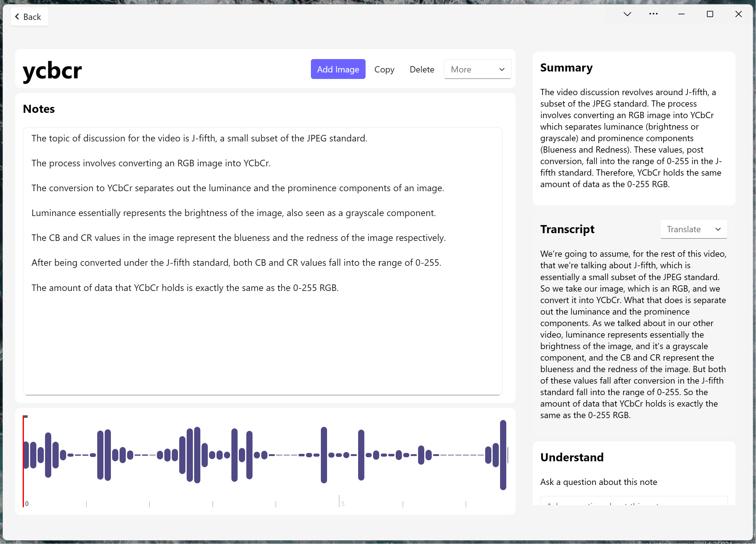This screenshot has height=544, width=756.
Task: Open the Translate dropdown for Transcript
Action: pos(693,229)
